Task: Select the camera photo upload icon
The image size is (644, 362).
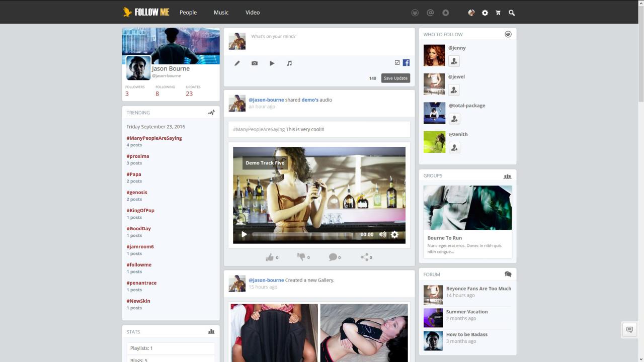Action: pyautogui.click(x=255, y=63)
